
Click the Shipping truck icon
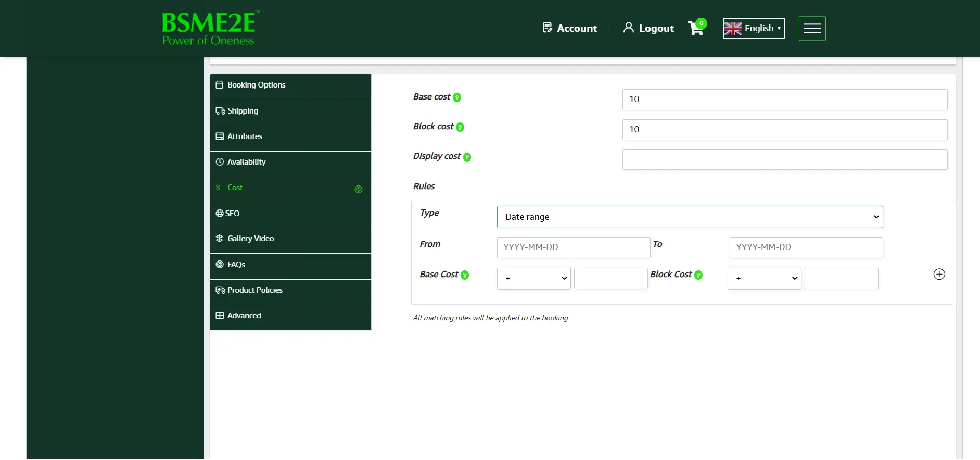220,111
